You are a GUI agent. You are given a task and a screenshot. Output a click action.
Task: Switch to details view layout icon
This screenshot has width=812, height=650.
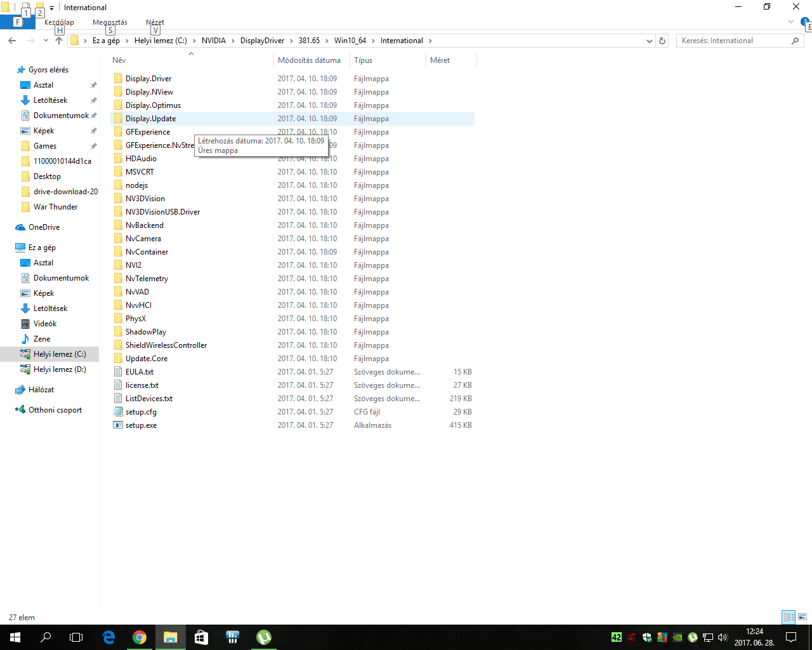point(789,617)
